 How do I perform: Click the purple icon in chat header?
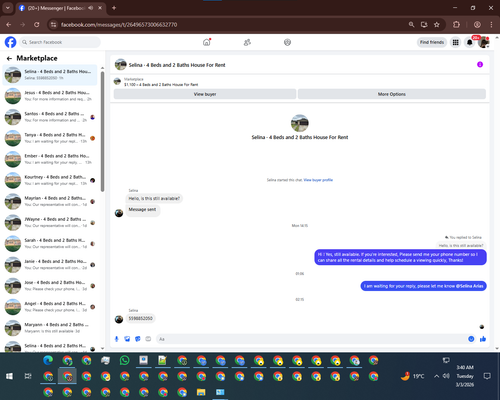pos(480,64)
